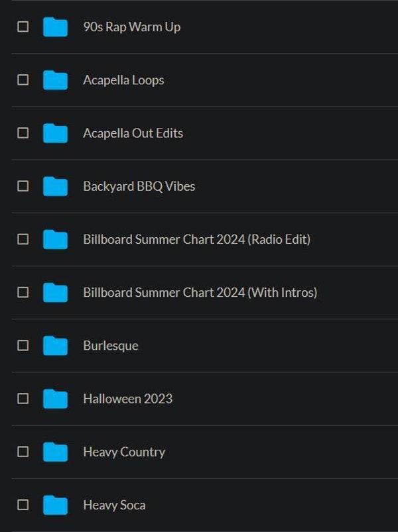Enable the Burlesque row checkbox
The width and height of the screenshot is (398, 532).
click(23, 346)
